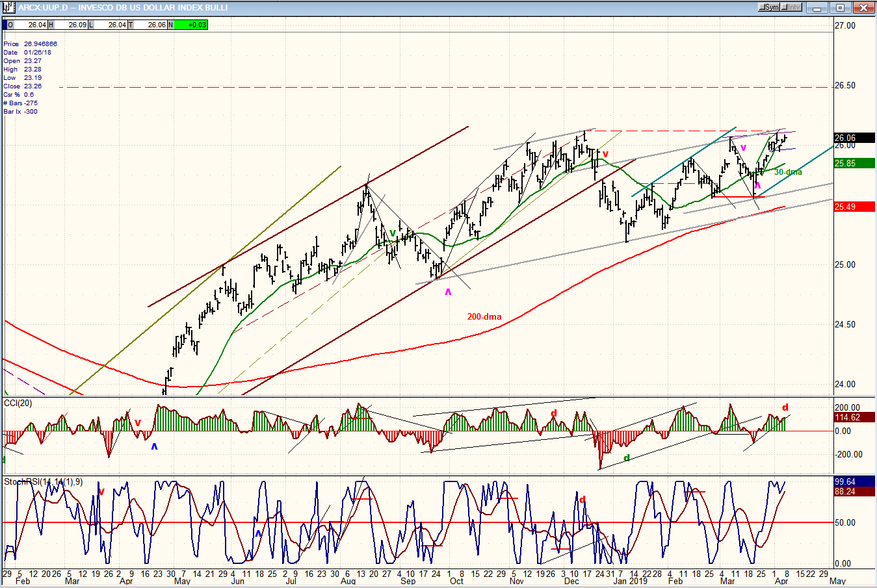Viewport: 877px width, 588px height.
Task: Click the Jan 2019 label on time axis
Action: [629, 581]
